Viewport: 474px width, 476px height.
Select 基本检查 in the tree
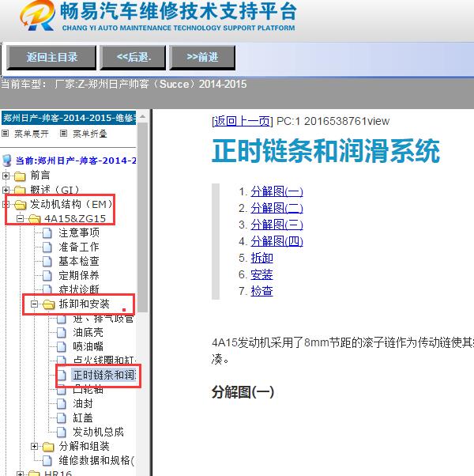tap(79, 262)
